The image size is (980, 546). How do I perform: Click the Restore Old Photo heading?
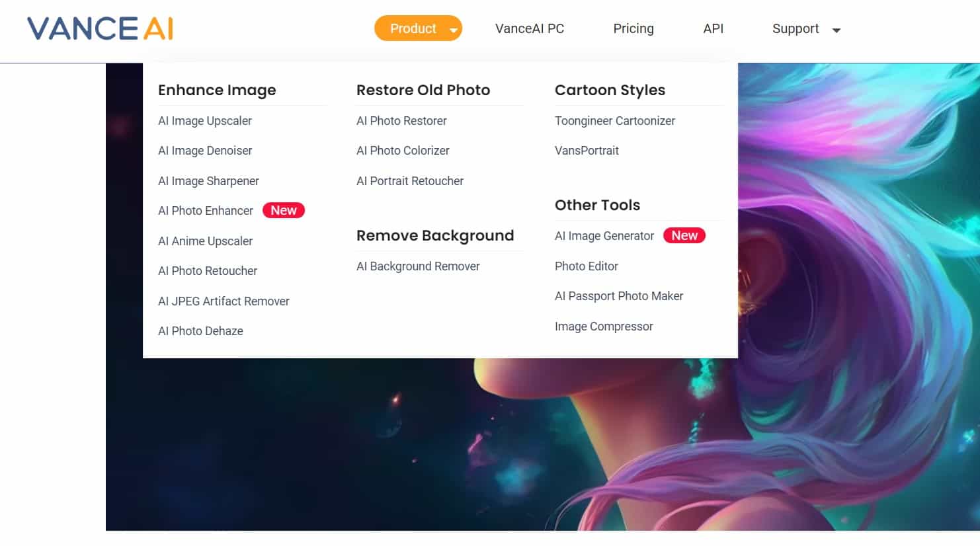[x=423, y=90]
